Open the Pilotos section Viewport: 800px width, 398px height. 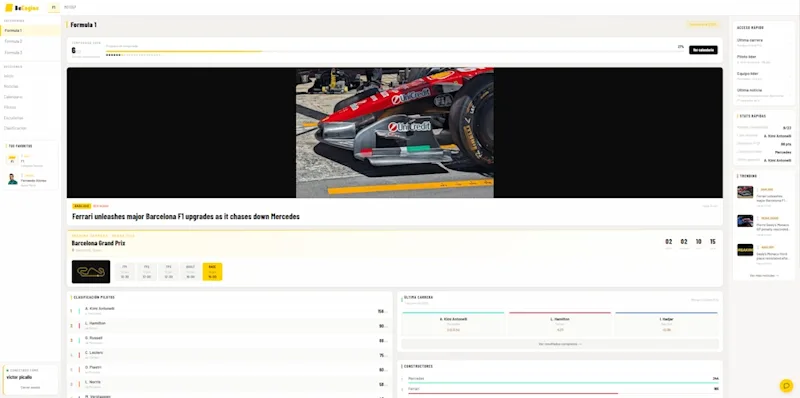10,107
